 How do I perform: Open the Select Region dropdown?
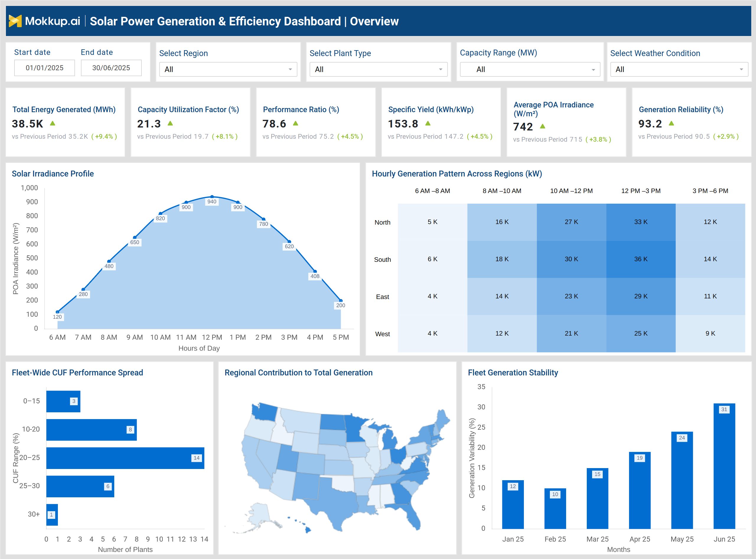pos(228,69)
